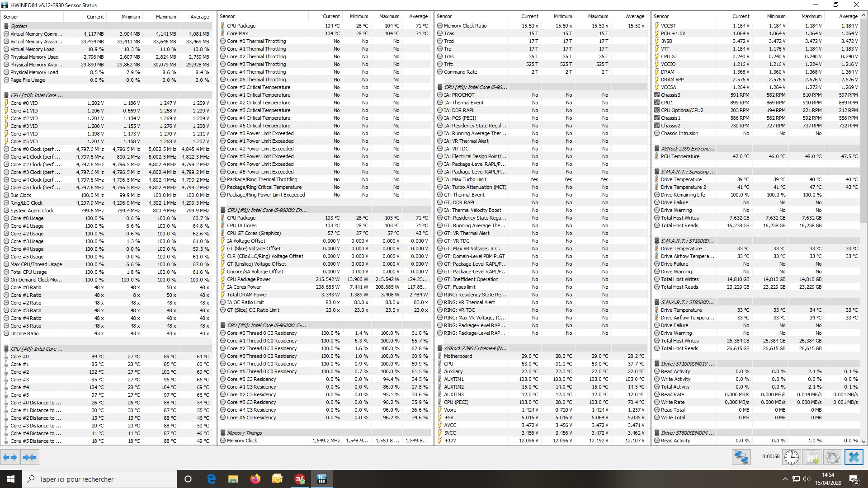Select the System sensor group header row
The height and width of the screenshot is (488, 868).
[19, 26]
